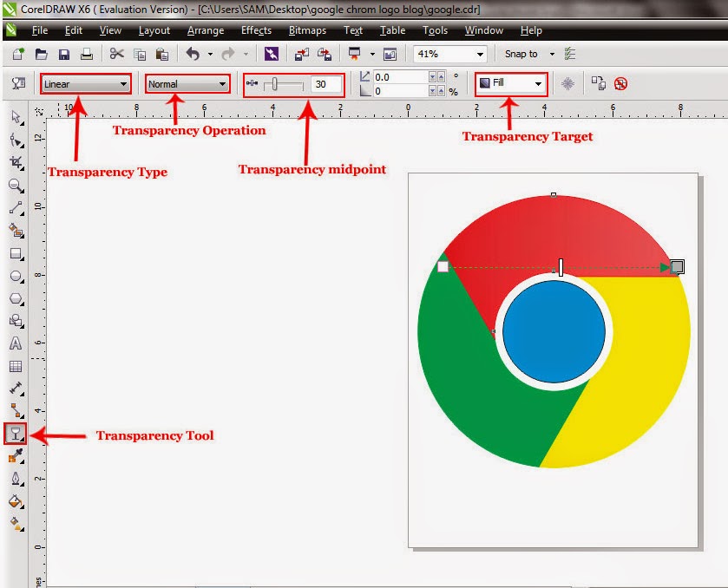Click the Options icon next to Snap to
This screenshot has width=728, height=588.
pyautogui.click(x=570, y=54)
